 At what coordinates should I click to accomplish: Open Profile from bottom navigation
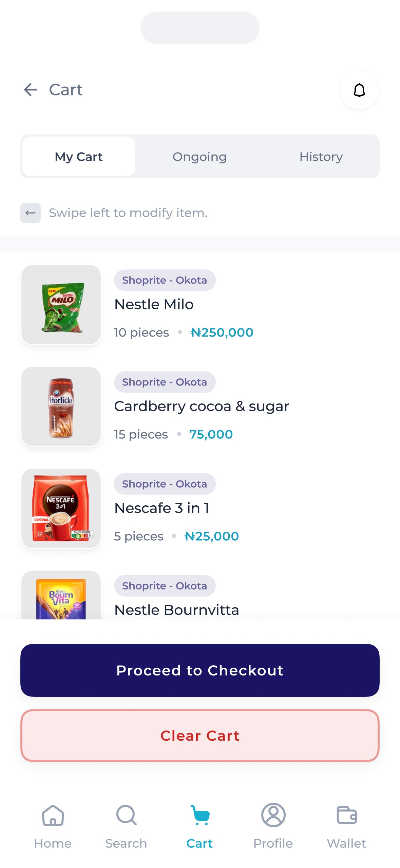(x=273, y=825)
